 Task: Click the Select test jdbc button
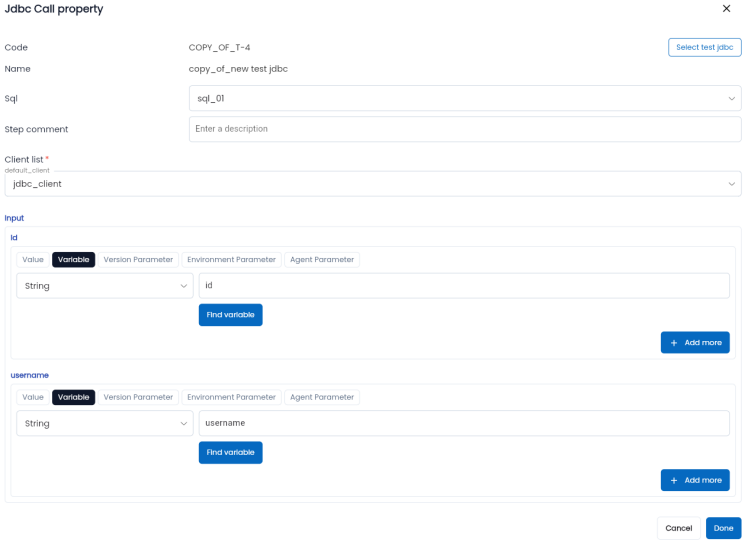pyautogui.click(x=704, y=47)
